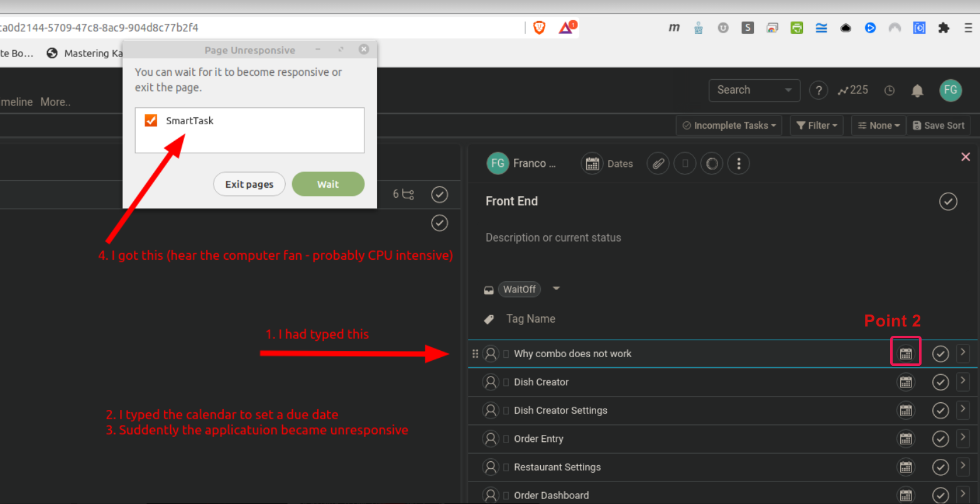Open the help question mark icon

[818, 90]
